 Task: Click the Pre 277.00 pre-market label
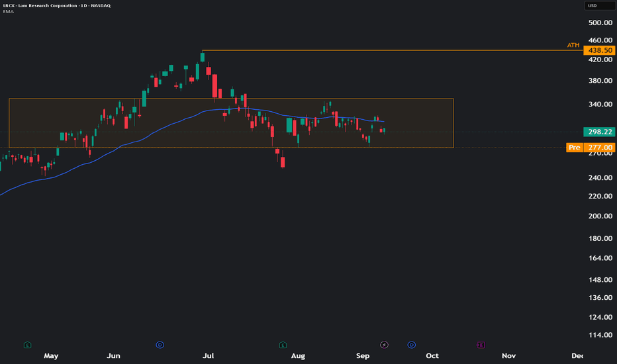(591, 148)
